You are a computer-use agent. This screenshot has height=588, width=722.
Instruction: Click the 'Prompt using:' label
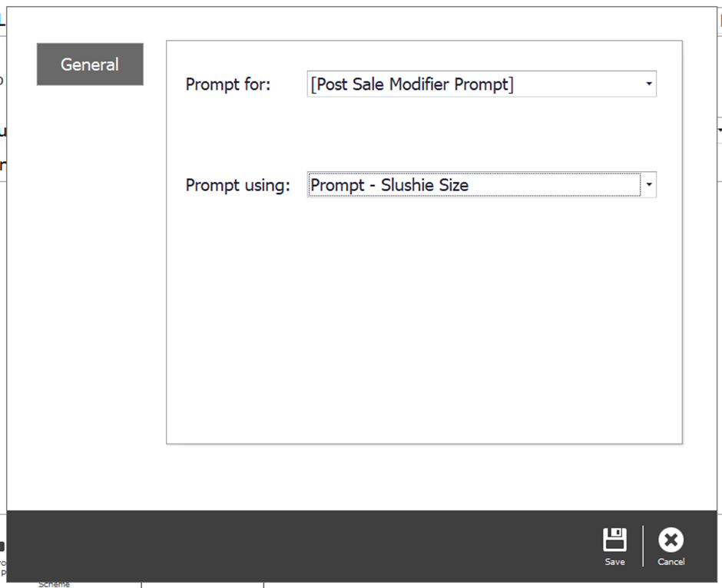(237, 186)
